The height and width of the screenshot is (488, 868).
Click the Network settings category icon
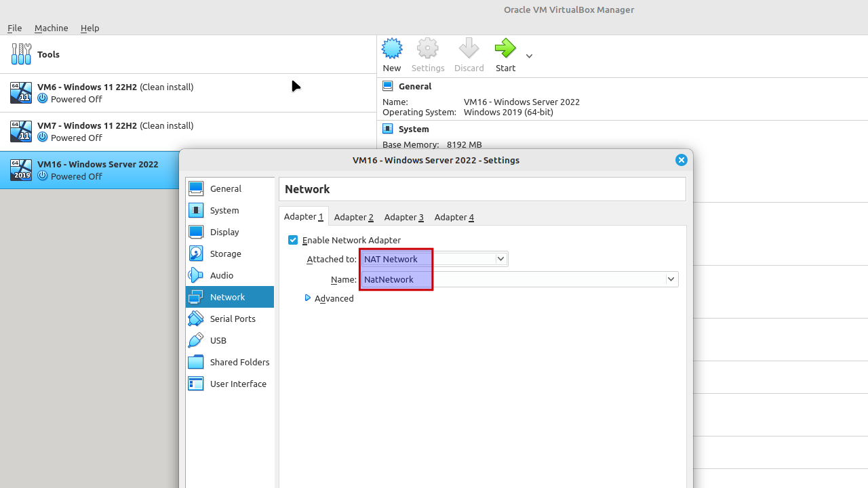tap(196, 297)
